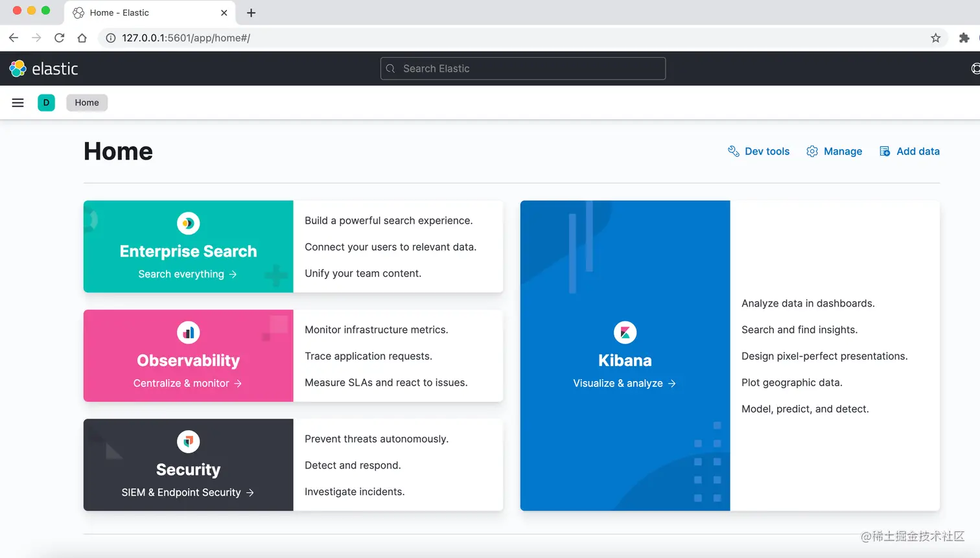Screen dimensions: 980x558
Task: Click the Security card title
Action: (189, 469)
